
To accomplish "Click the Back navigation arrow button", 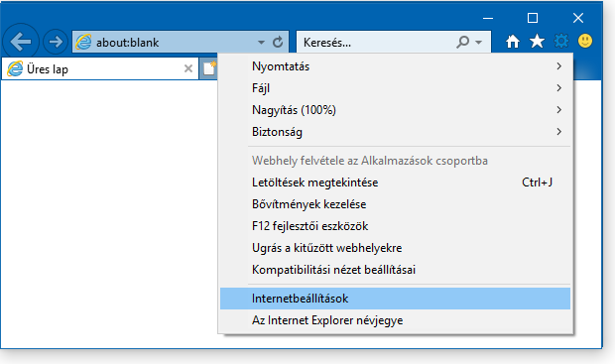I will click(21, 42).
